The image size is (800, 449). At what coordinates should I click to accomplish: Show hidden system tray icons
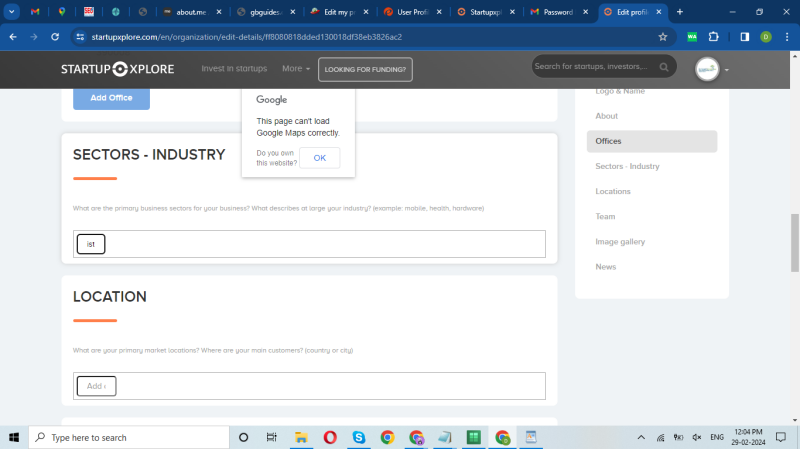(x=641, y=437)
